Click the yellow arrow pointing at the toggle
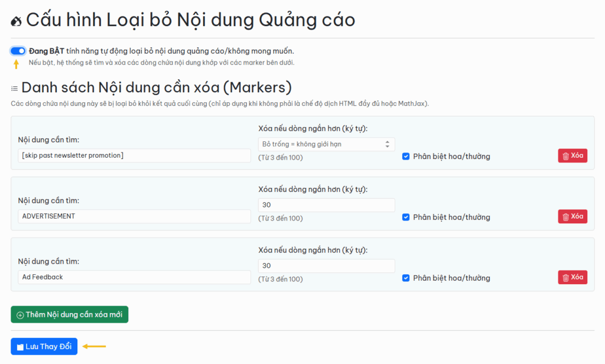Image resolution: width=605 pixels, height=364 pixels. [x=17, y=64]
